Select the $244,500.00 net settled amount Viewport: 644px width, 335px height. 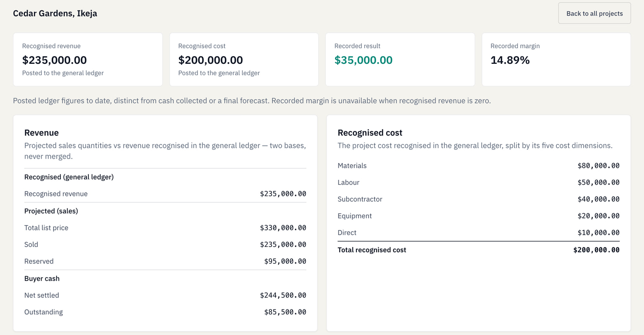click(x=283, y=295)
